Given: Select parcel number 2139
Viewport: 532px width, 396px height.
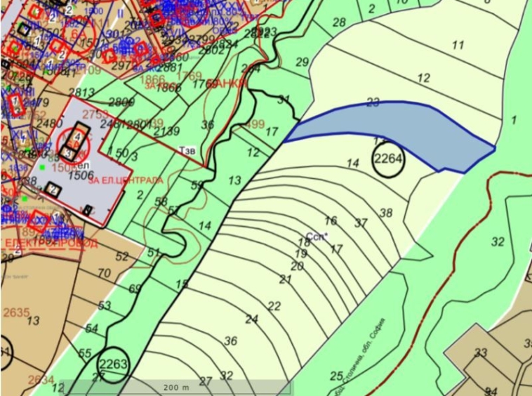Looking at the screenshot, I should (166, 131).
